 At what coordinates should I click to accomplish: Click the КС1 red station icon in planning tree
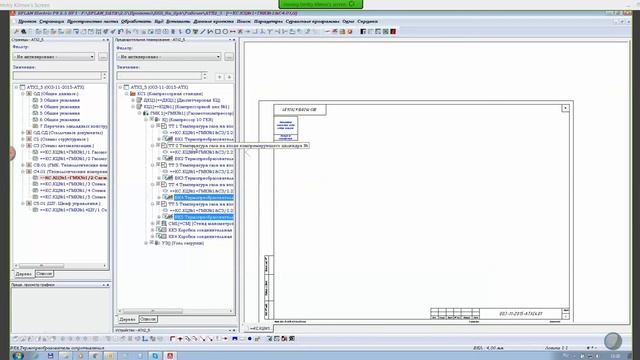click(x=133, y=93)
